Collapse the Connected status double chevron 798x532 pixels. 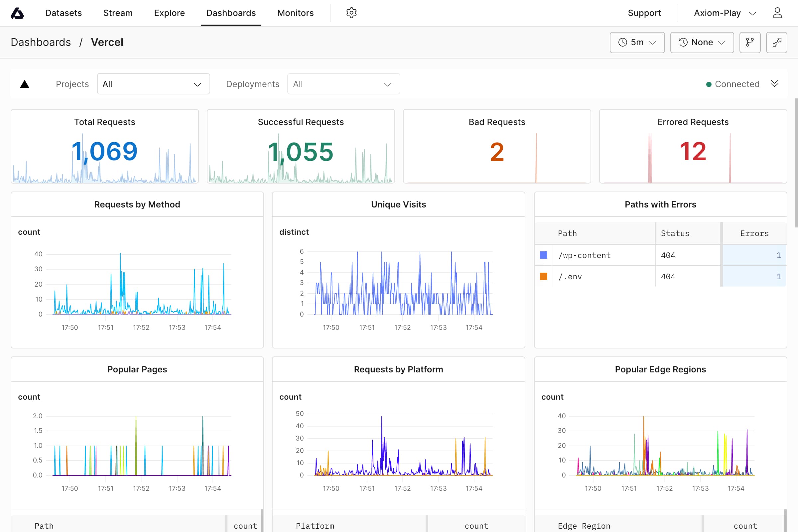(774, 83)
